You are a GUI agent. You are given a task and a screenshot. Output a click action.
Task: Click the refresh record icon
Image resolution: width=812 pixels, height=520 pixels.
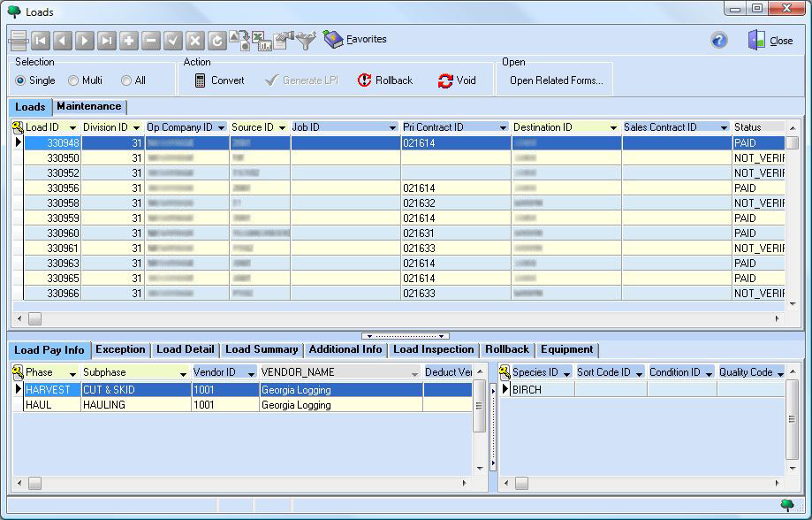217,41
